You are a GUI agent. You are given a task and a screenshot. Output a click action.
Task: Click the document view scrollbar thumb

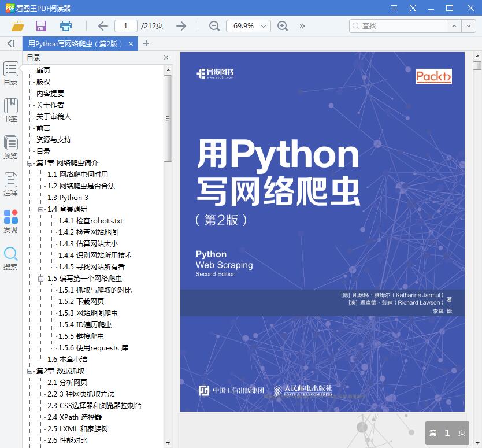point(477,65)
